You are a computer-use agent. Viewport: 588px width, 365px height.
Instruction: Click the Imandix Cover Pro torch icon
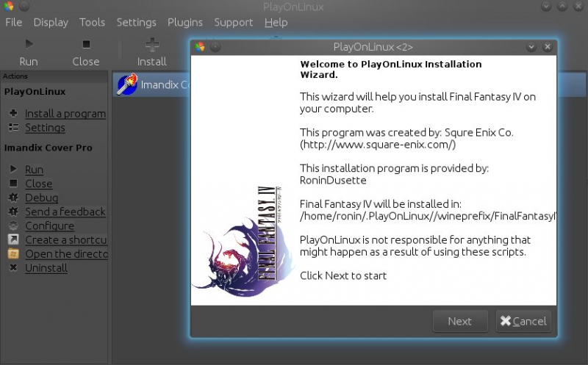point(127,84)
